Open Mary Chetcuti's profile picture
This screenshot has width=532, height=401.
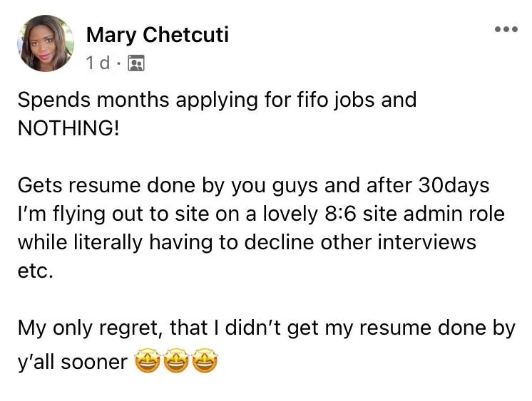click(x=45, y=43)
